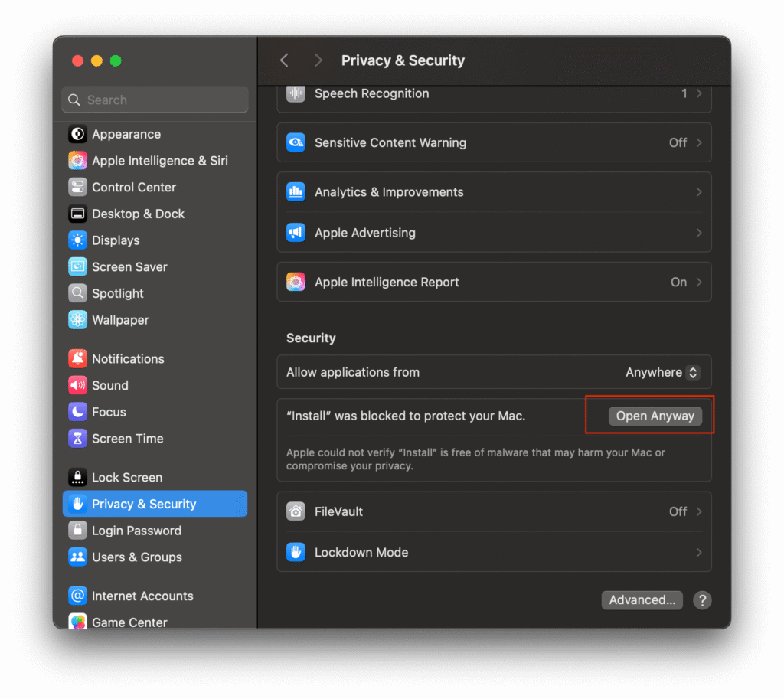Open the Lock Screen padlock icon
The height and width of the screenshot is (699, 784).
coord(77,477)
